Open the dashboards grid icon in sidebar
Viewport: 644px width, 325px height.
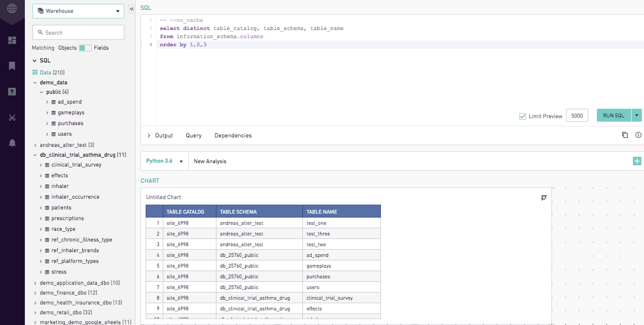point(12,40)
